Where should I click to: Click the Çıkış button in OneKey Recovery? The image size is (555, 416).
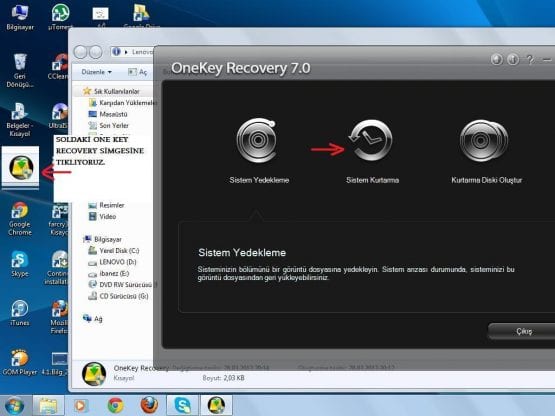(x=523, y=331)
